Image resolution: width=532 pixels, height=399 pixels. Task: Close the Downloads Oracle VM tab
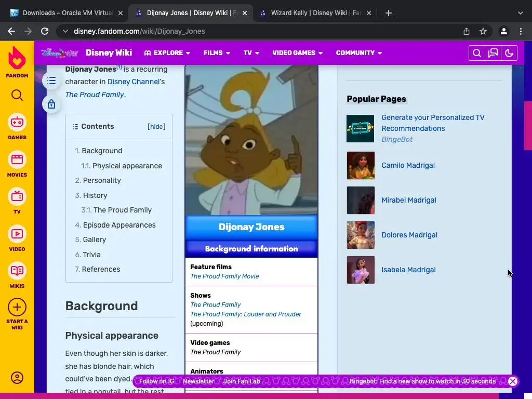tap(121, 13)
